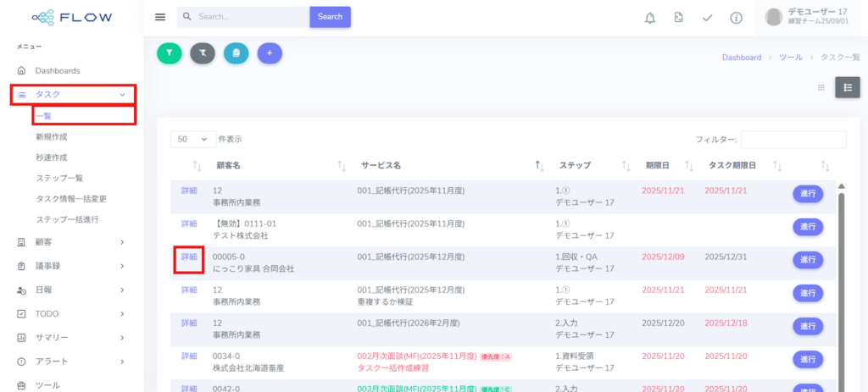Click the フィルター text input field
This screenshot has height=392, width=868.
[793, 139]
